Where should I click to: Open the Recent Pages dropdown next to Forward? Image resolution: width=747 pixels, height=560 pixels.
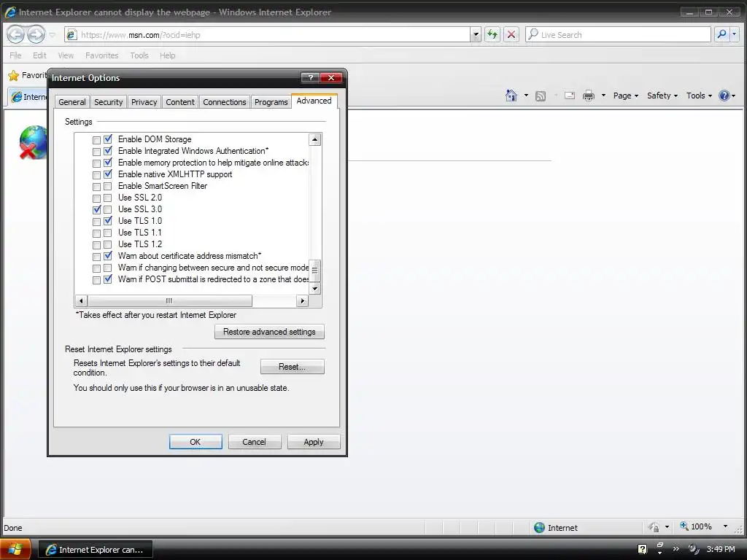pos(53,35)
